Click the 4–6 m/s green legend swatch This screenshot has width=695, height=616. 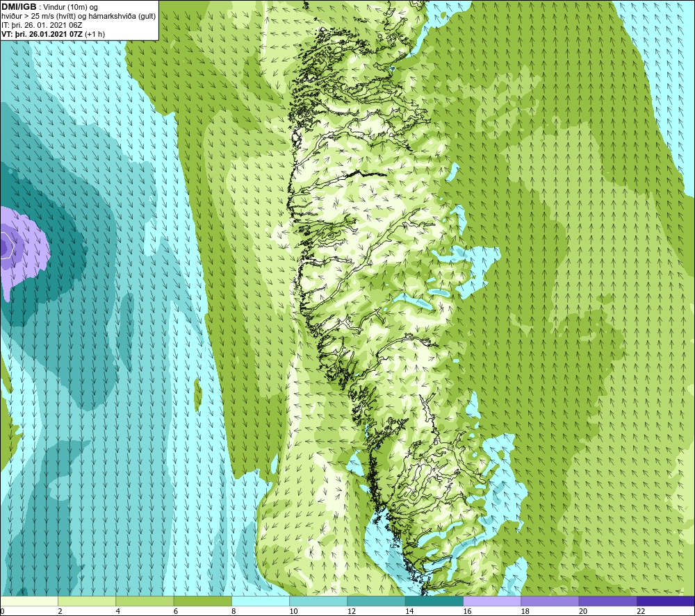pos(145,601)
